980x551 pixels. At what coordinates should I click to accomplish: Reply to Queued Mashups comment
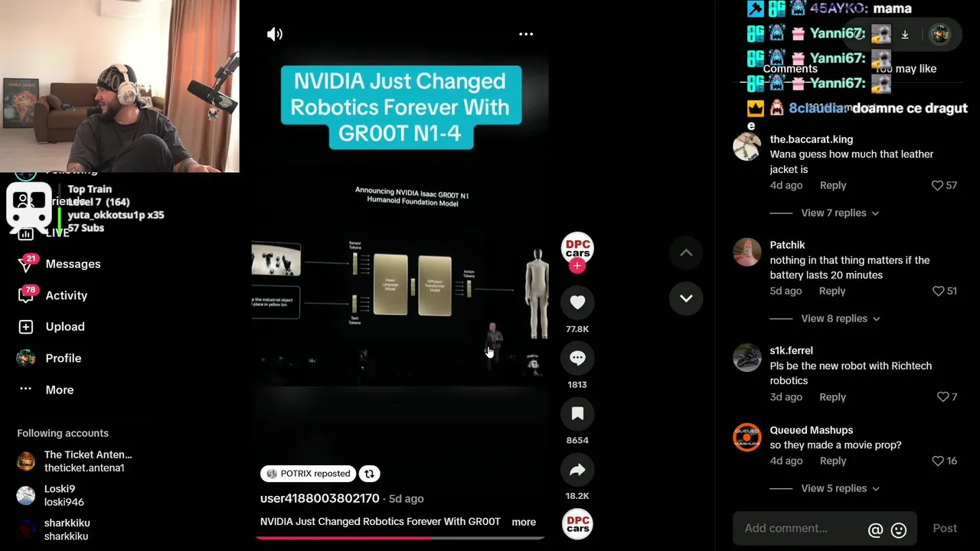[833, 461]
